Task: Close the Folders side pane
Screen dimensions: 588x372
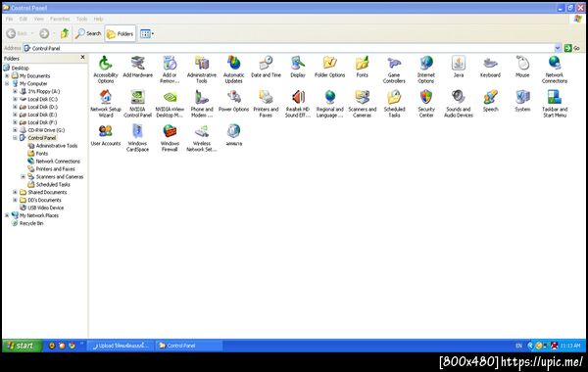Action: 82,57
